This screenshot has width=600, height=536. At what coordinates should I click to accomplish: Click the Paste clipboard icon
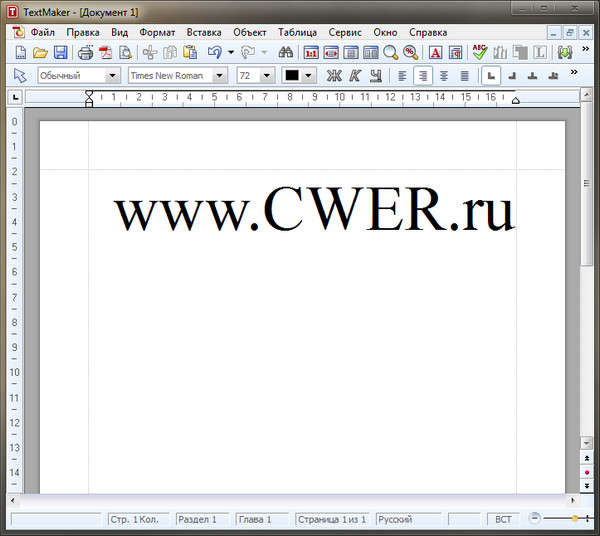[190, 53]
